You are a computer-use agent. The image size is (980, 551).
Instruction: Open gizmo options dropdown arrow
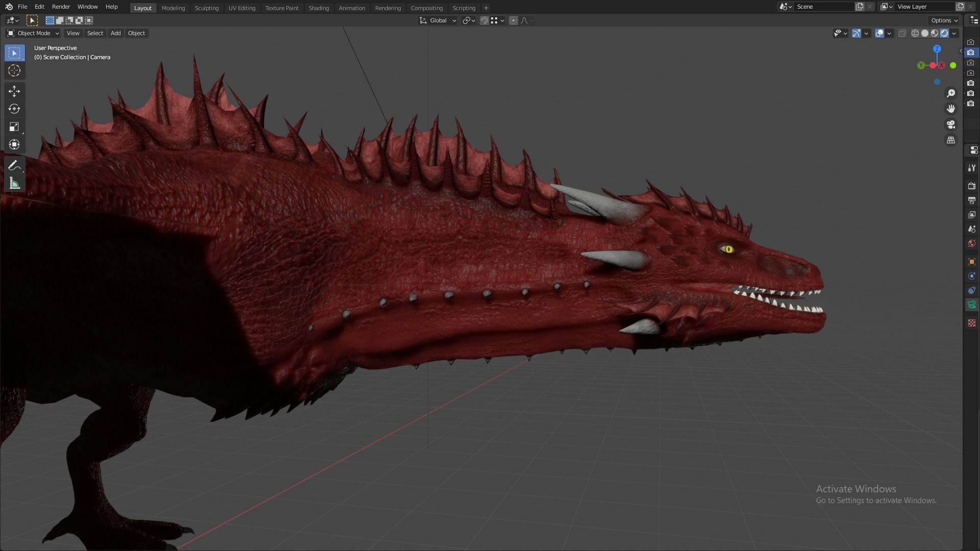tap(866, 33)
